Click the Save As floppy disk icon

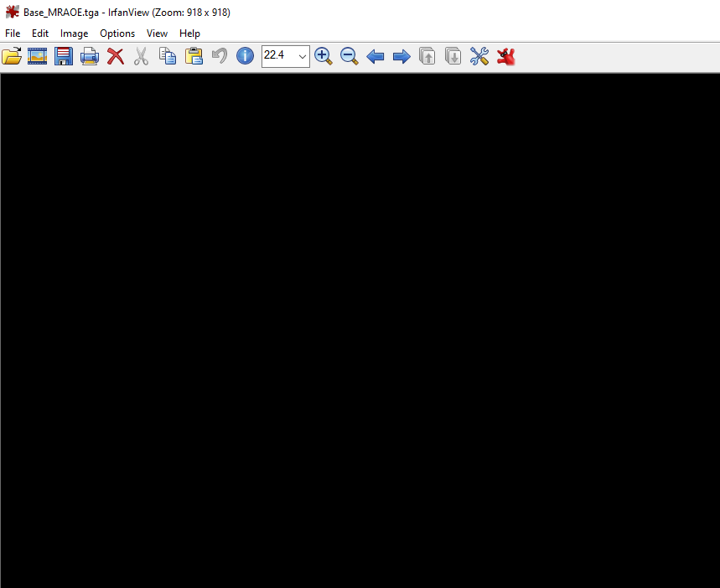tap(64, 56)
